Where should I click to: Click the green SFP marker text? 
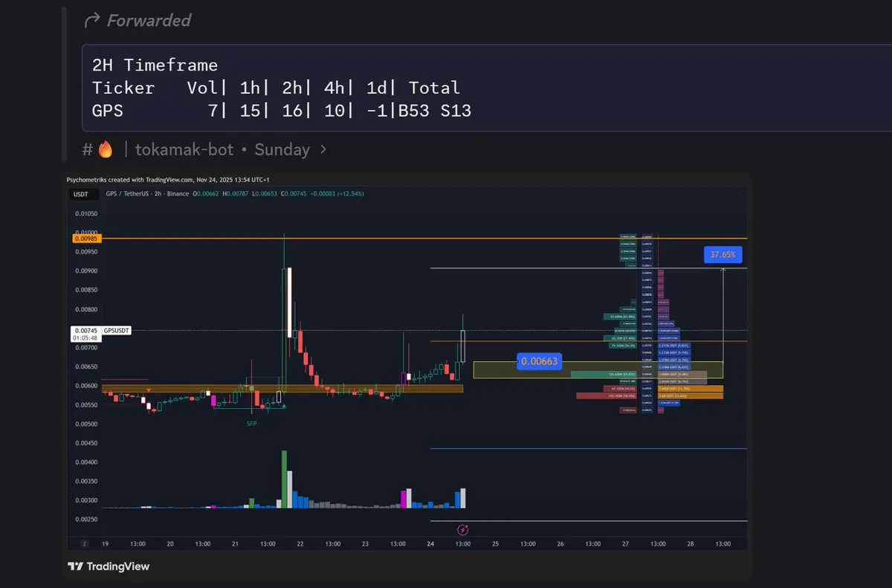click(252, 423)
